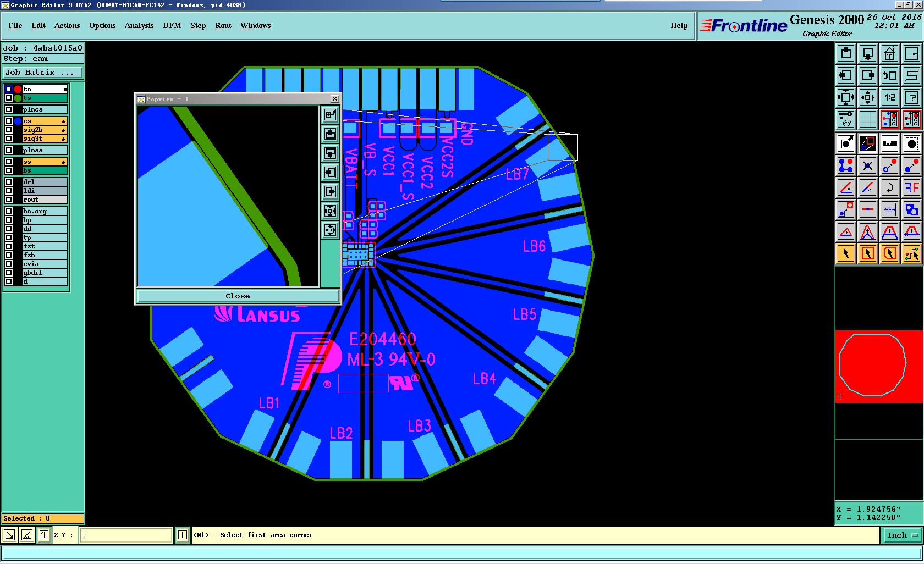Click the Popview pan down icon
Viewport: 924px width, 564px height.
click(330, 153)
